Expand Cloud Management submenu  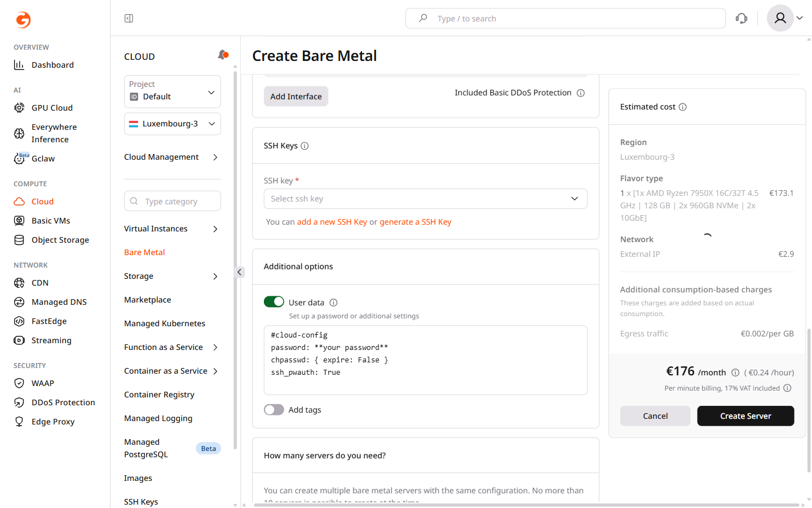click(x=215, y=157)
